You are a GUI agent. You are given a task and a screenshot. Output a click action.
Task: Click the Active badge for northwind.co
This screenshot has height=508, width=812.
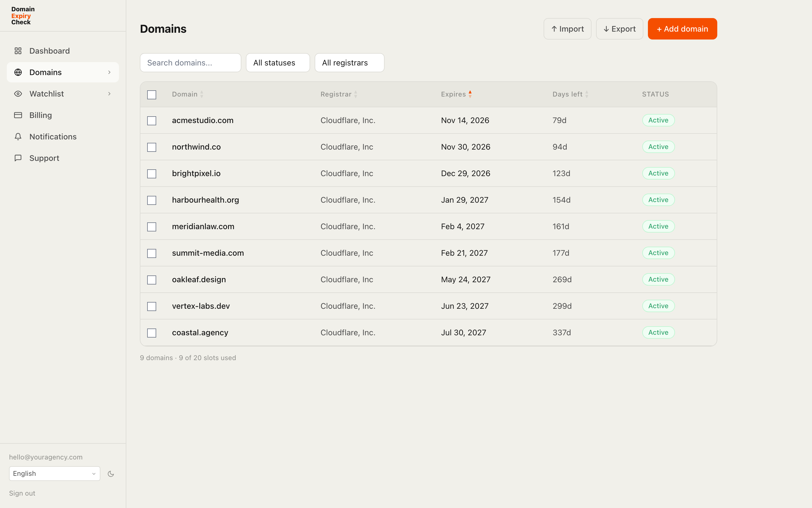[x=658, y=147]
